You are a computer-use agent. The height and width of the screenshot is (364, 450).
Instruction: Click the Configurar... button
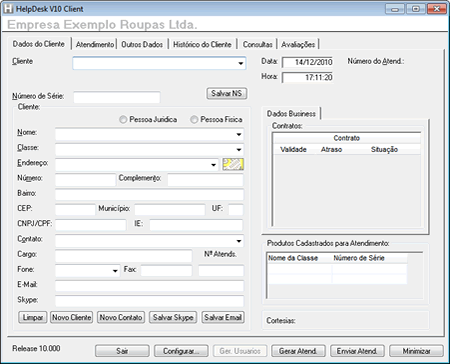point(181,351)
